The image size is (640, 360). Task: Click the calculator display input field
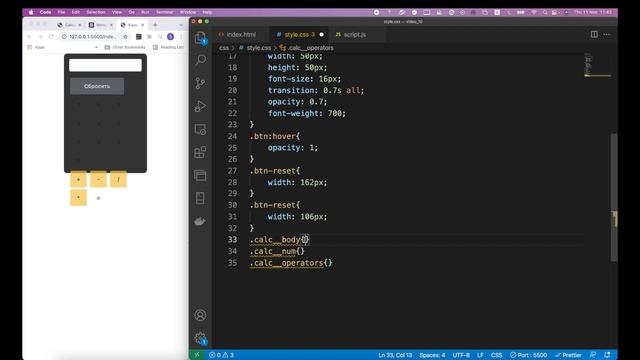point(105,65)
